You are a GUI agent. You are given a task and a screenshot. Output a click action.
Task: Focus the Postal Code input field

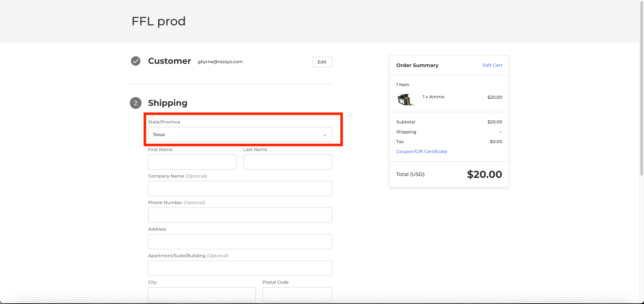tap(297, 294)
